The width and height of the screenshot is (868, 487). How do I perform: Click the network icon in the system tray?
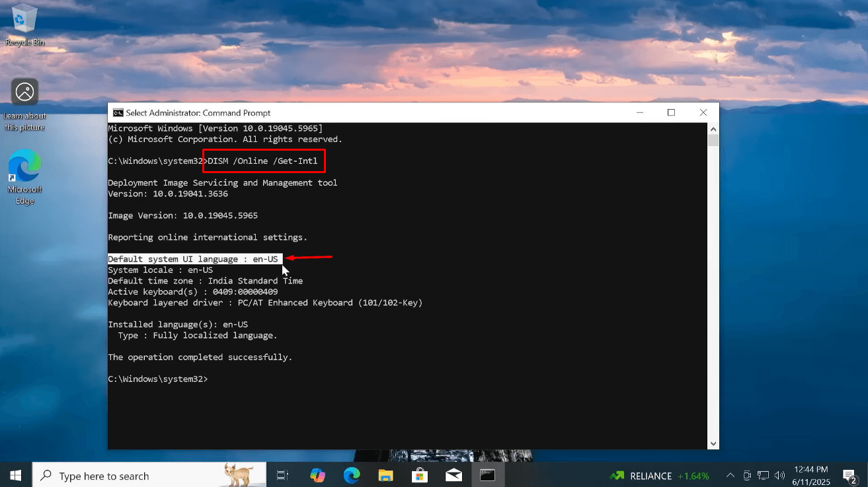coord(763,475)
